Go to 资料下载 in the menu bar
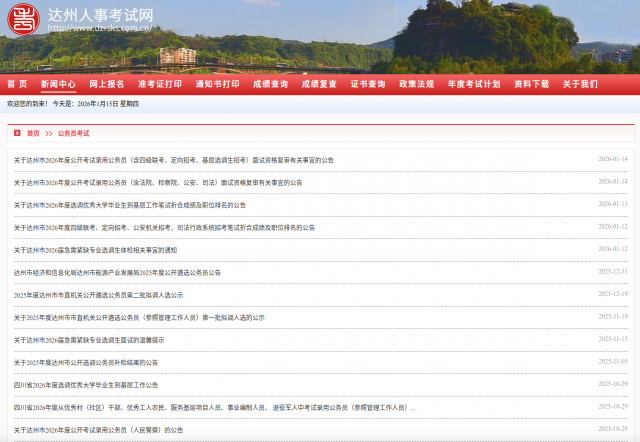Screen dimensions: 640x442 pos(531,84)
